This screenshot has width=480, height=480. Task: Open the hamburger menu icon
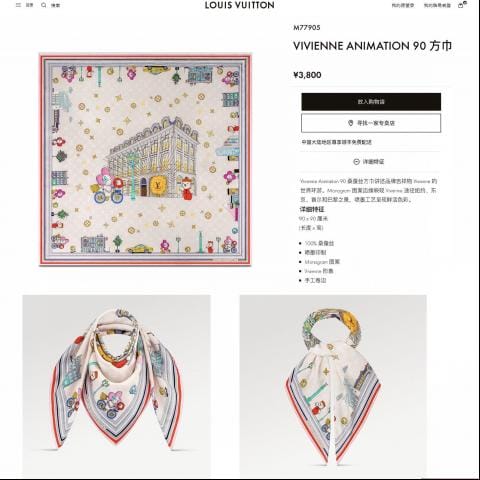18,5
